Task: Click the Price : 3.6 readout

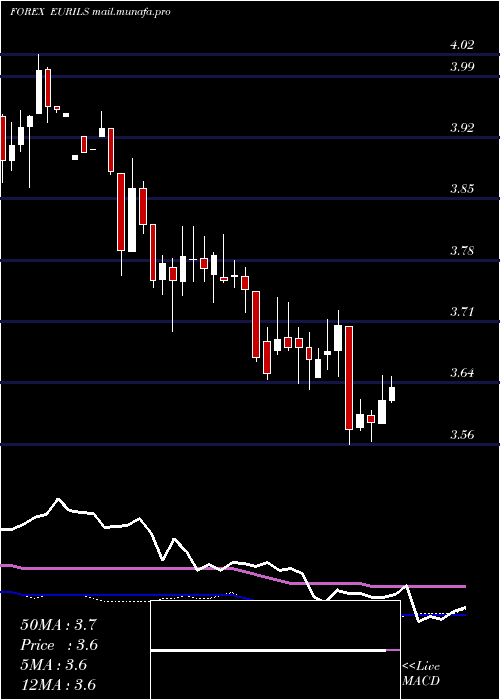Action: click(59, 645)
